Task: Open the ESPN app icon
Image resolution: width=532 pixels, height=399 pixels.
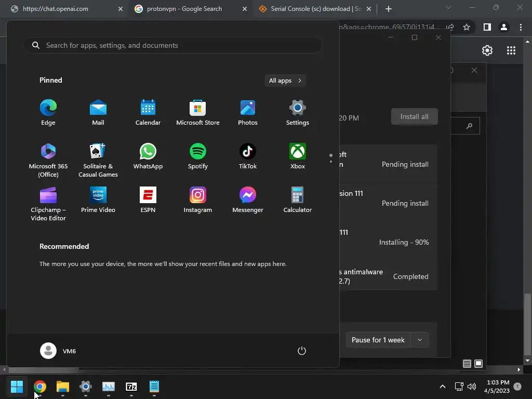Action: click(x=148, y=200)
